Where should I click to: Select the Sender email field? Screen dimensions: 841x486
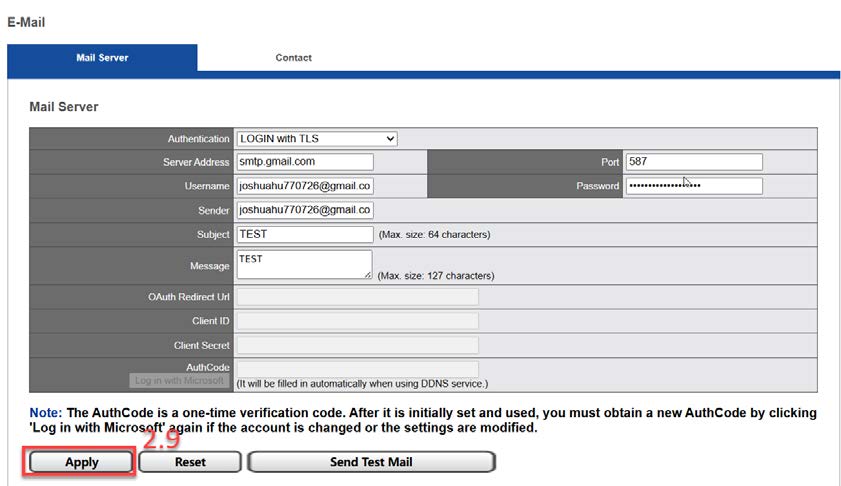[305, 210]
